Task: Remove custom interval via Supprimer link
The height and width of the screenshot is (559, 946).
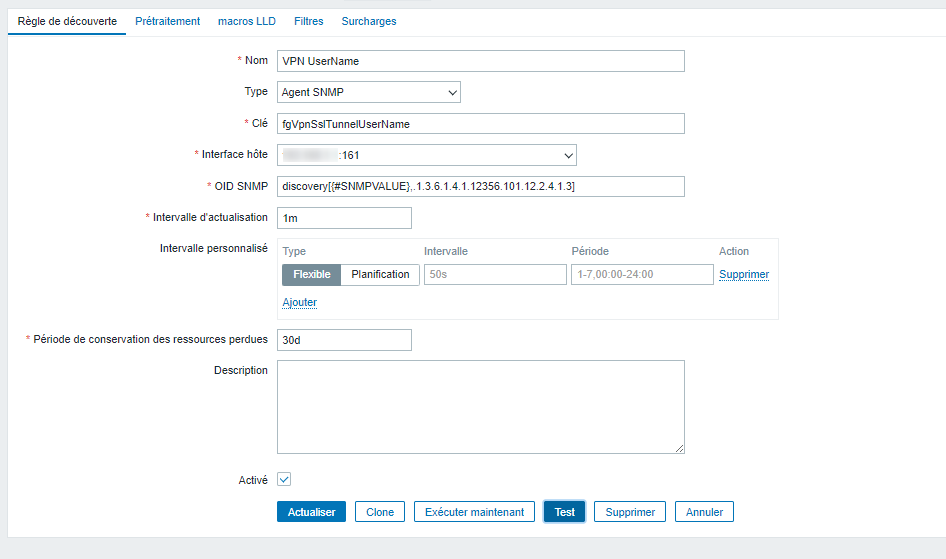Action: [x=743, y=274]
